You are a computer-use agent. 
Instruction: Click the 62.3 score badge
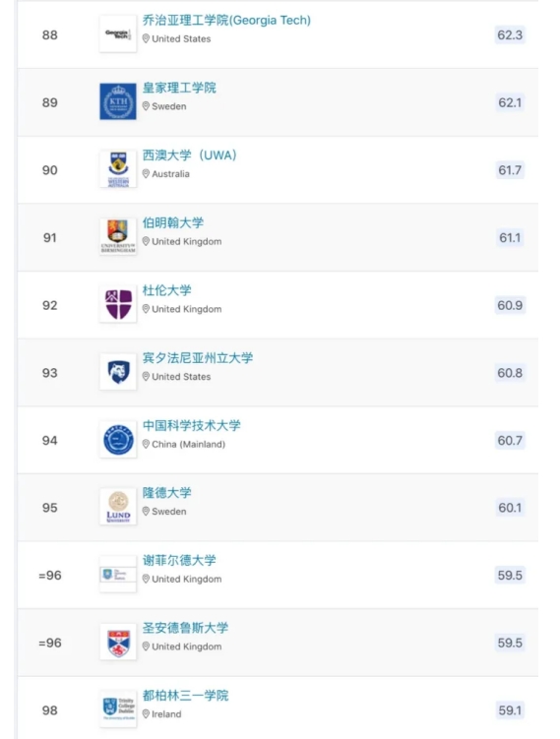pos(510,34)
